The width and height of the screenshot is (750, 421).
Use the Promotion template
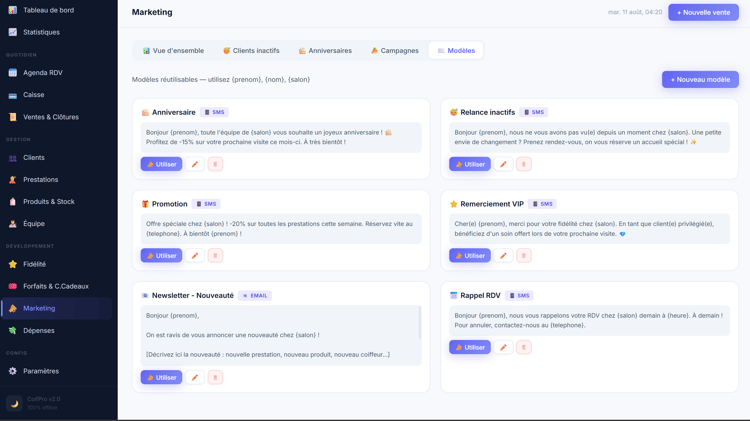tap(161, 255)
